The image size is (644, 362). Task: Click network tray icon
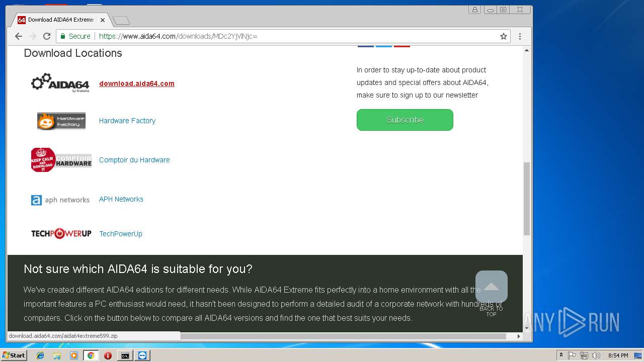(584, 355)
